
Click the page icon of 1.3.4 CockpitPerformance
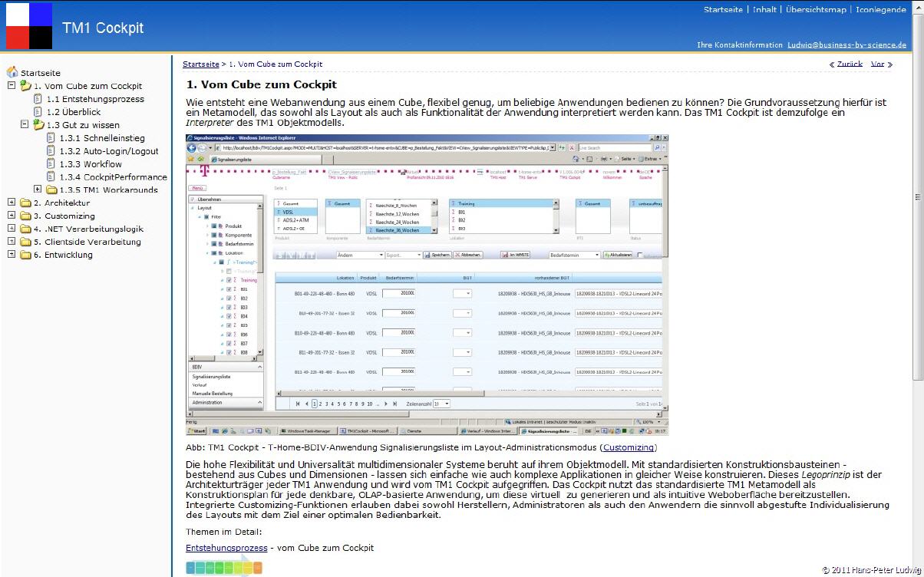51,177
